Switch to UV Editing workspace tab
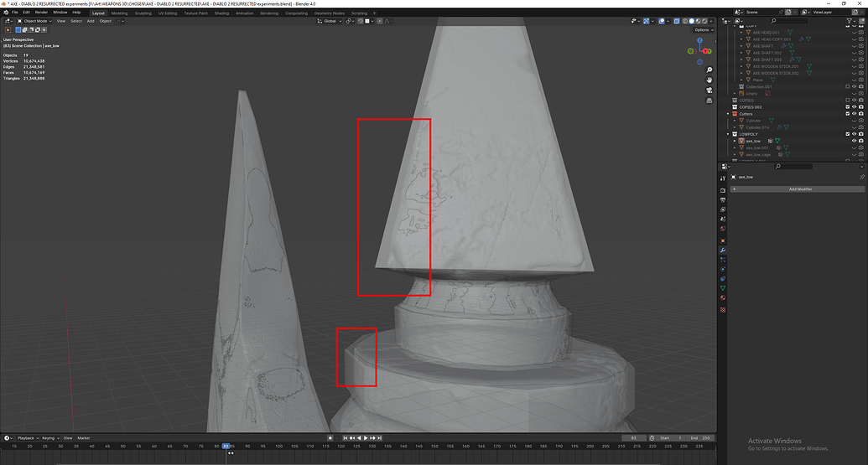This screenshot has height=465, width=868. point(168,13)
